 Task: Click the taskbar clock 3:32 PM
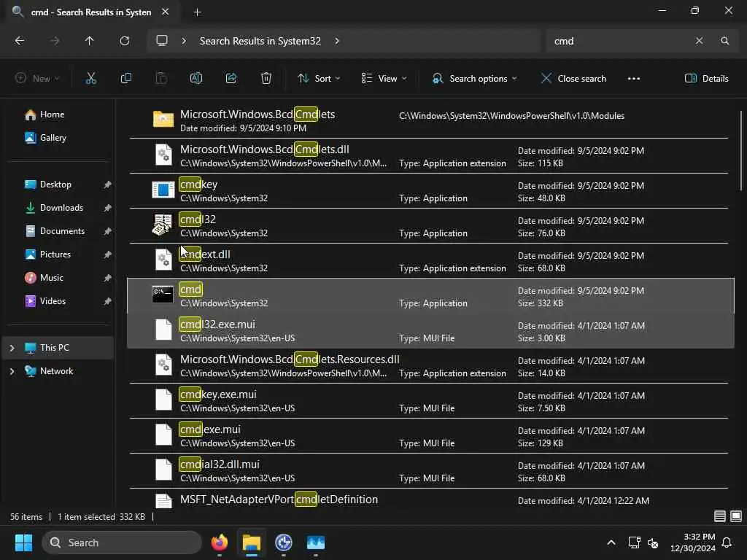(693, 542)
